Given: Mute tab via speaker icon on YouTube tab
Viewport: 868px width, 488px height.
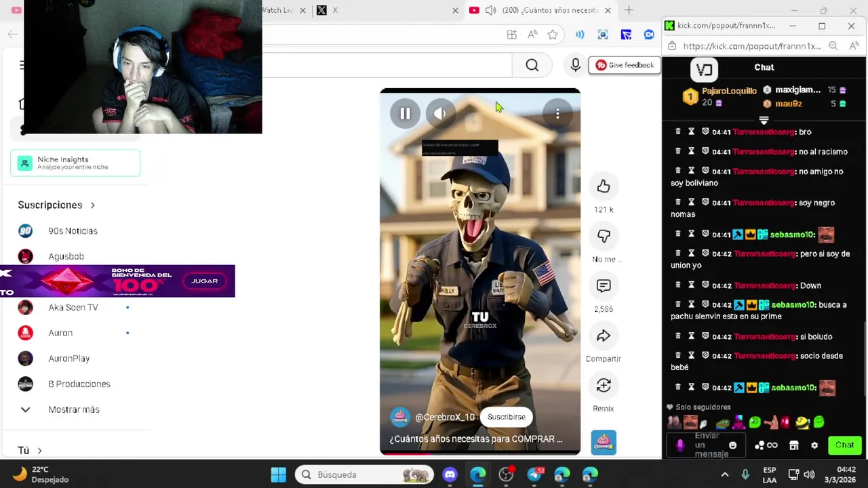Looking at the screenshot, I should click(490, 10).
